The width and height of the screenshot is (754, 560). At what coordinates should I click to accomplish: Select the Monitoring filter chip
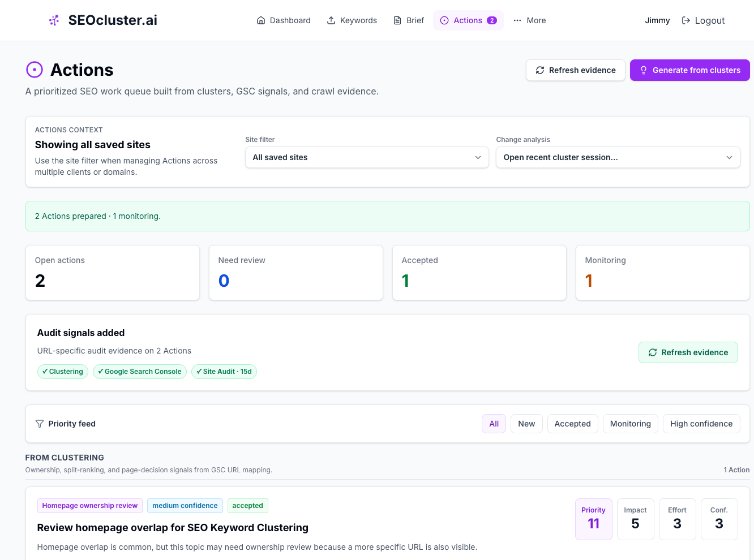coord(631,424)
